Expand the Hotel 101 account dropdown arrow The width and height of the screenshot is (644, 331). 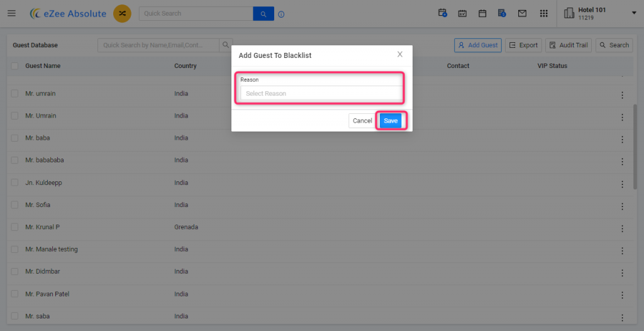(x=634, y=13)
